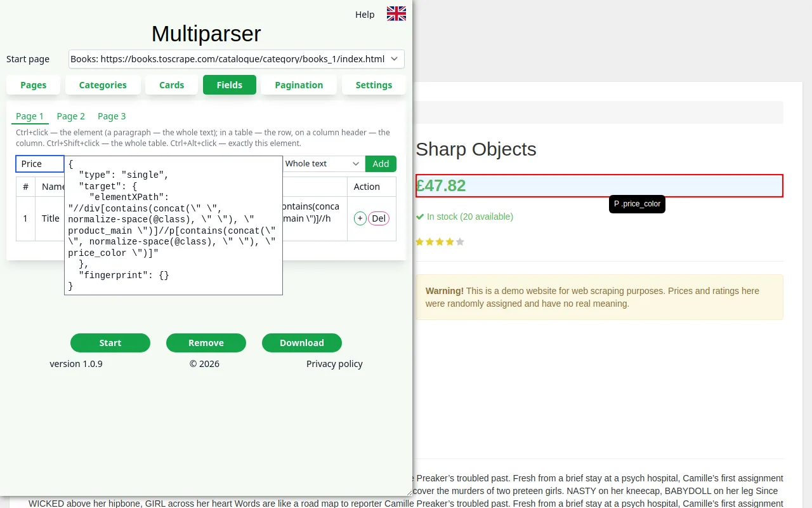This screenshot has height=508, width=812.
Task: Click the Remove button
Action: click(x=206, y=343)
